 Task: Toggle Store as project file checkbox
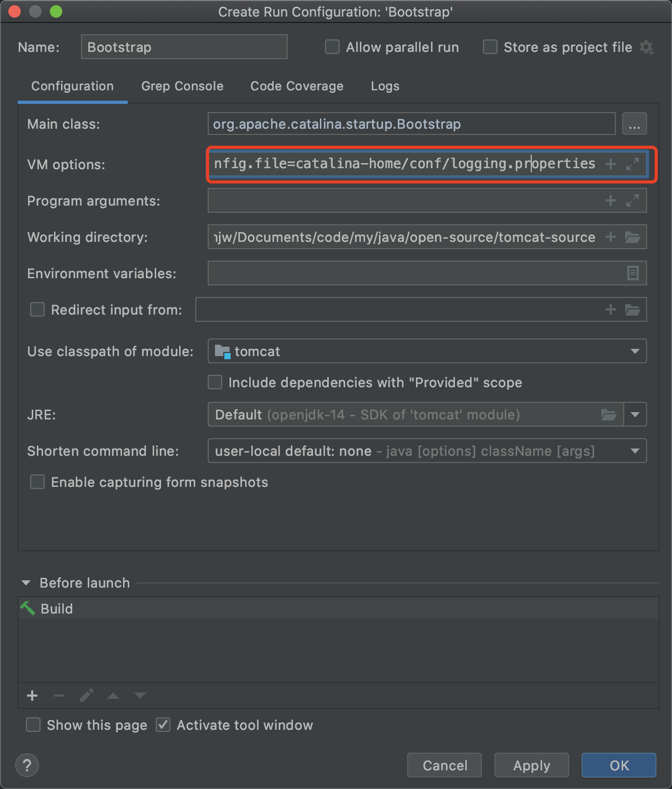point(490,47)
